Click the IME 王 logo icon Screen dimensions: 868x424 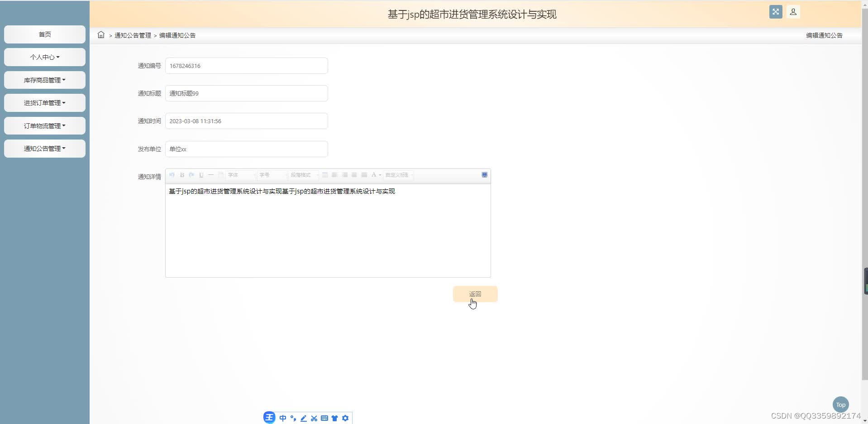tap(269, 418)
